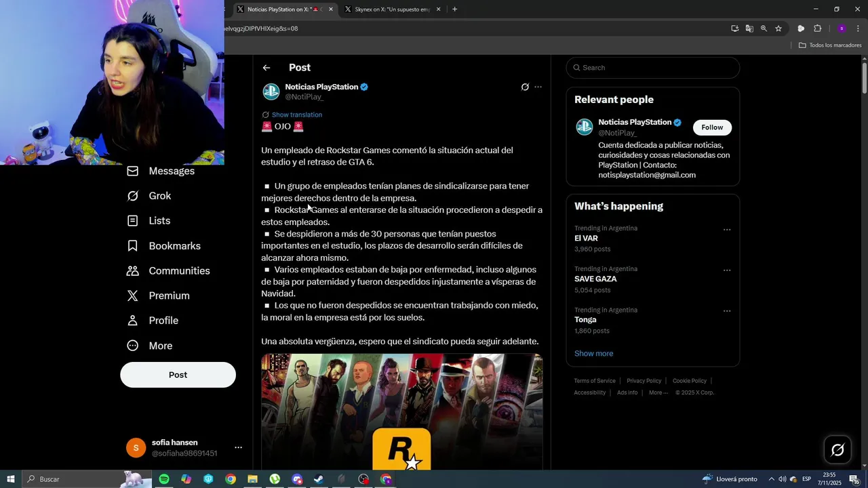The image size is (868, 488).
Task: Open Privacy Policy footer link
Action: pos(644,381)
